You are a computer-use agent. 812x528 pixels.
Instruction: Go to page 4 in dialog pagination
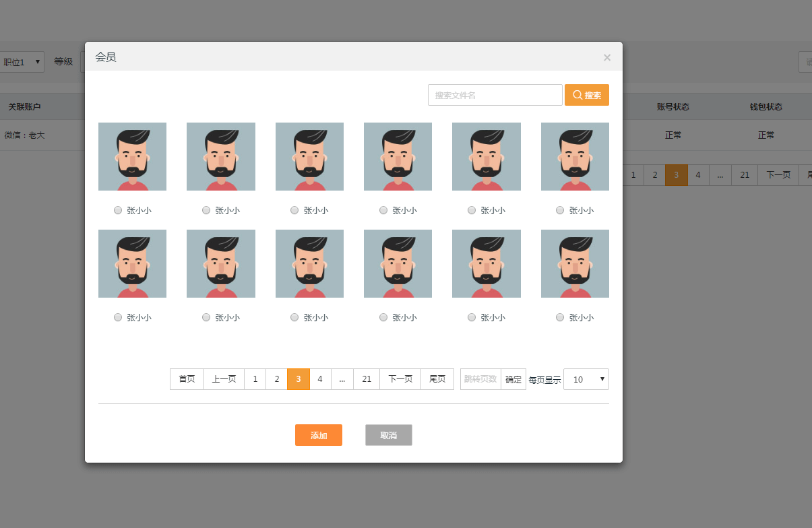click(320, 379)
